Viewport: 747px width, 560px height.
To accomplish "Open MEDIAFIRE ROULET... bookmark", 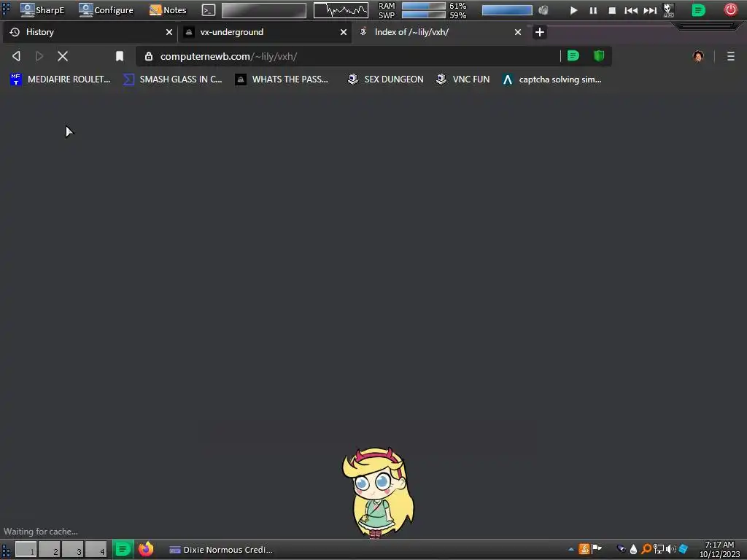I will pos(60,79).
